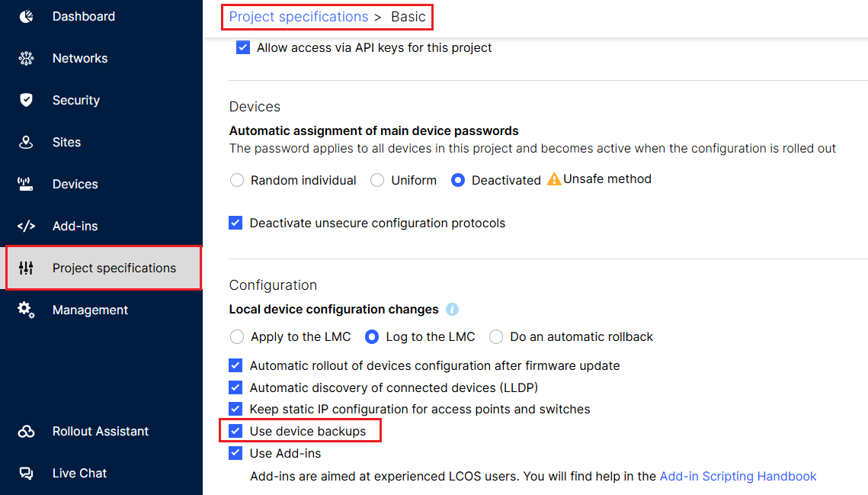Viewport: 868px width, 495px height.
Task: Disable Automatic discovery of connected devices (LLDP)
Action: (236, 387)
